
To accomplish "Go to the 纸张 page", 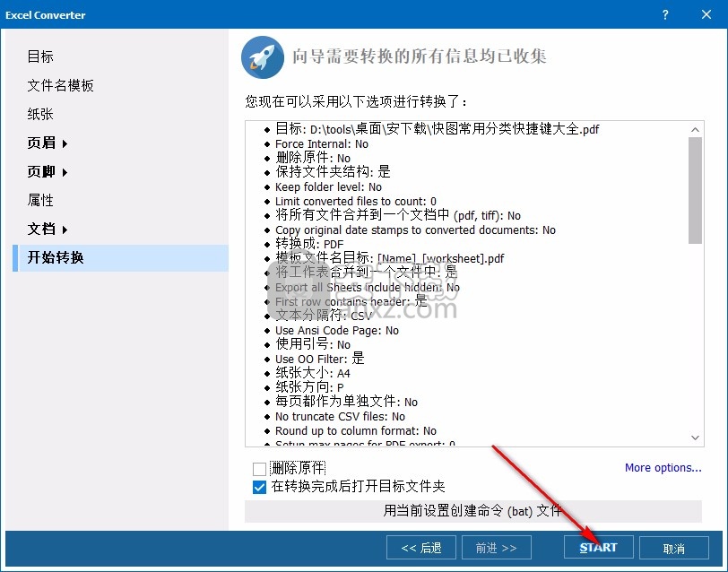I will tap(40, 114).
